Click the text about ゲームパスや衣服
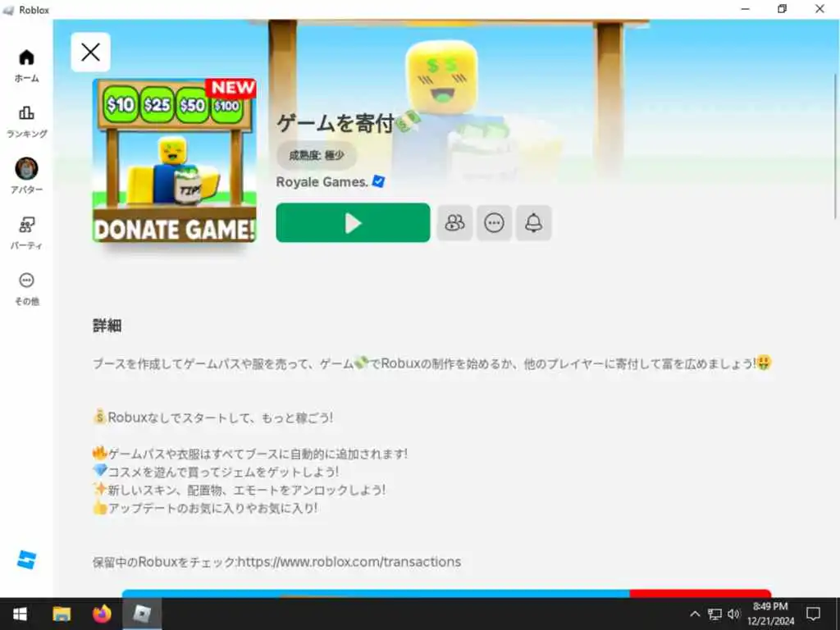Screen dimensions: 840x630 coord(249,454)
